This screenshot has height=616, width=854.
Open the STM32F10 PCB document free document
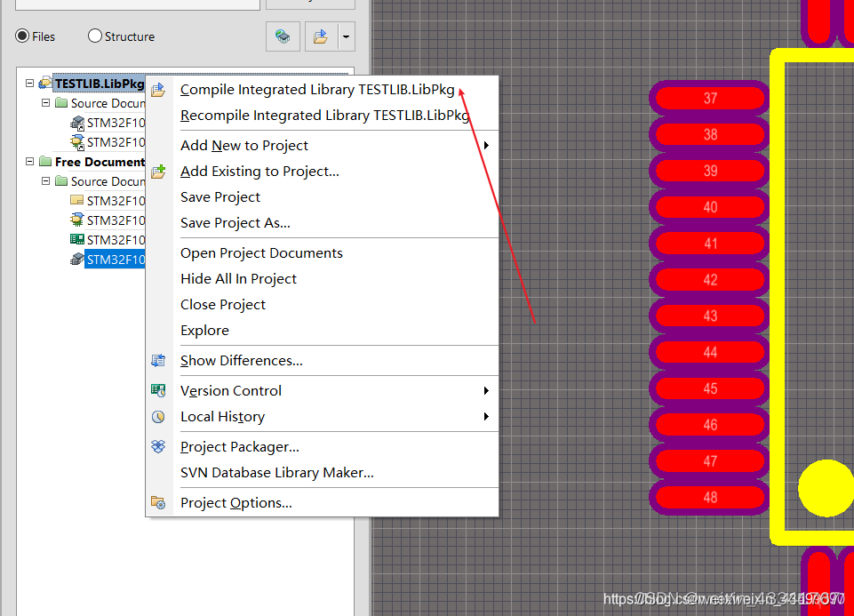click(x=115, y=240)
